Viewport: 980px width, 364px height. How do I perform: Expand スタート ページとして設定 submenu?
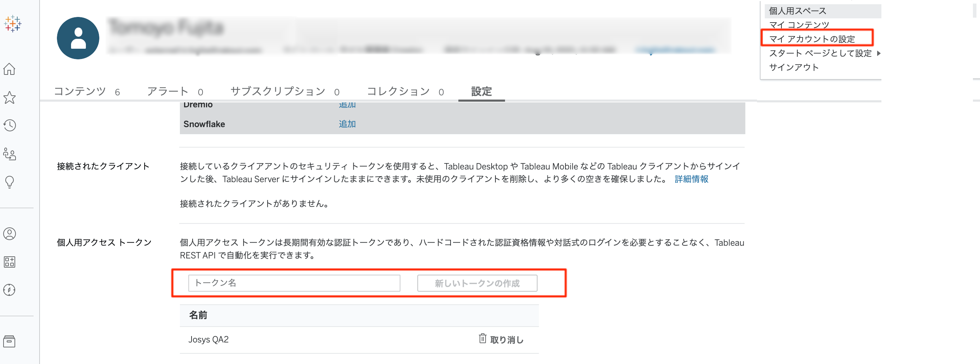[820, 53]
